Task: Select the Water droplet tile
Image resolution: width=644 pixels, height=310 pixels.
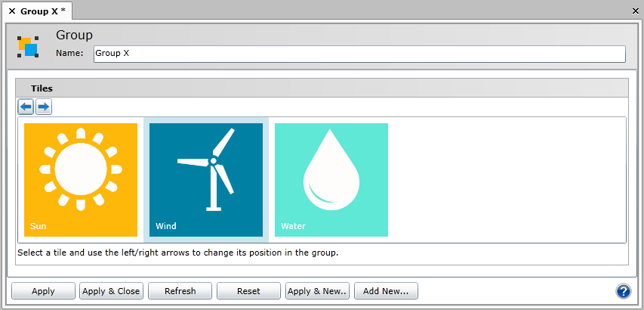Action: coord(331,180)
